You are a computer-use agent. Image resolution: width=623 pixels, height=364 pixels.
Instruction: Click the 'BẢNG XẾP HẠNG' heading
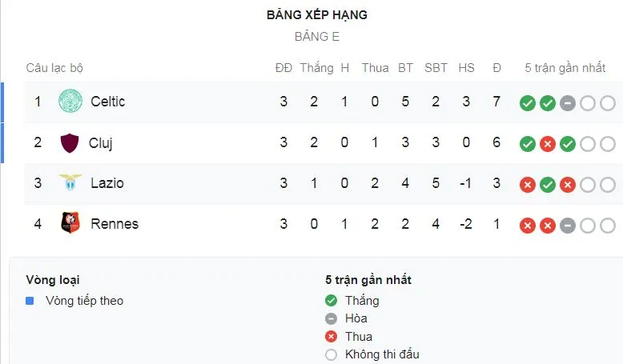pyautogui.click(x=317, y=15)
